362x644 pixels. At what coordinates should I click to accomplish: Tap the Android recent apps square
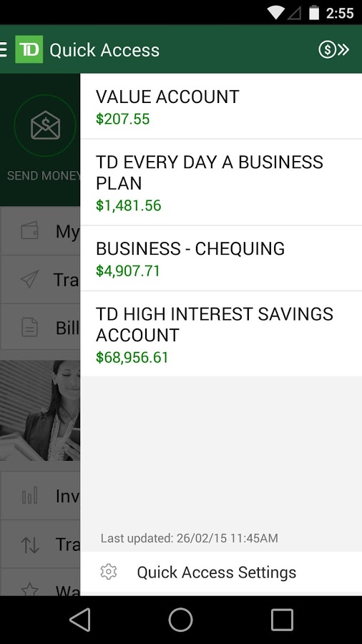click(x=282, y=620)
